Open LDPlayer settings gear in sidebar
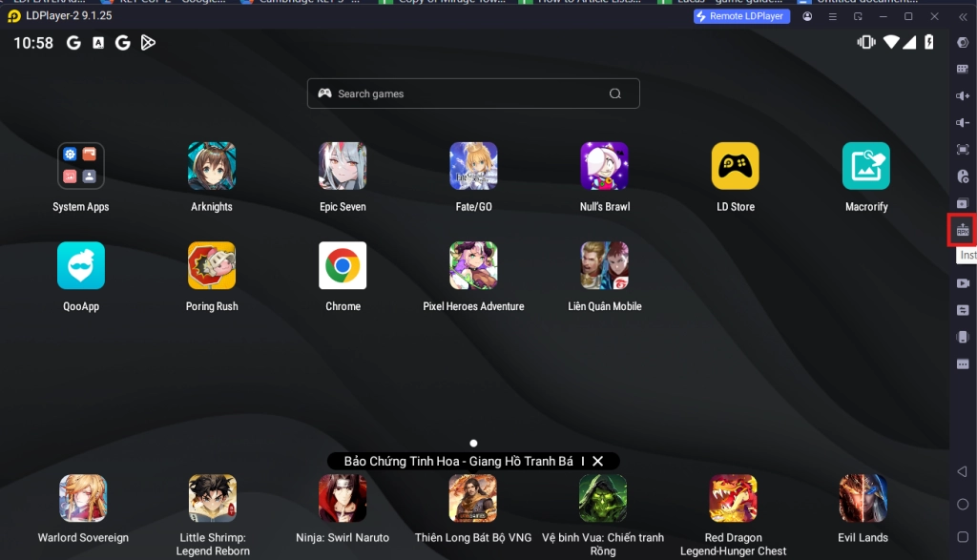The height and width of the screenshot is (560, 977). pos(962,42)
